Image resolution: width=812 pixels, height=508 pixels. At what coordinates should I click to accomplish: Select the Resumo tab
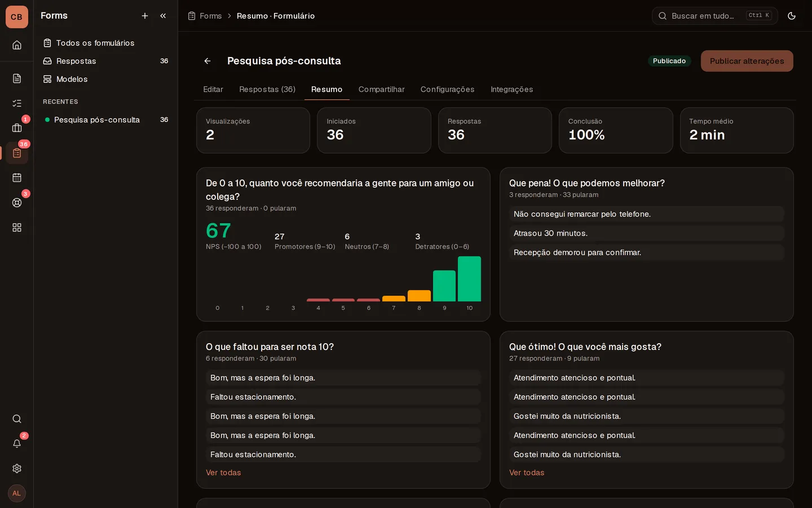327,89
